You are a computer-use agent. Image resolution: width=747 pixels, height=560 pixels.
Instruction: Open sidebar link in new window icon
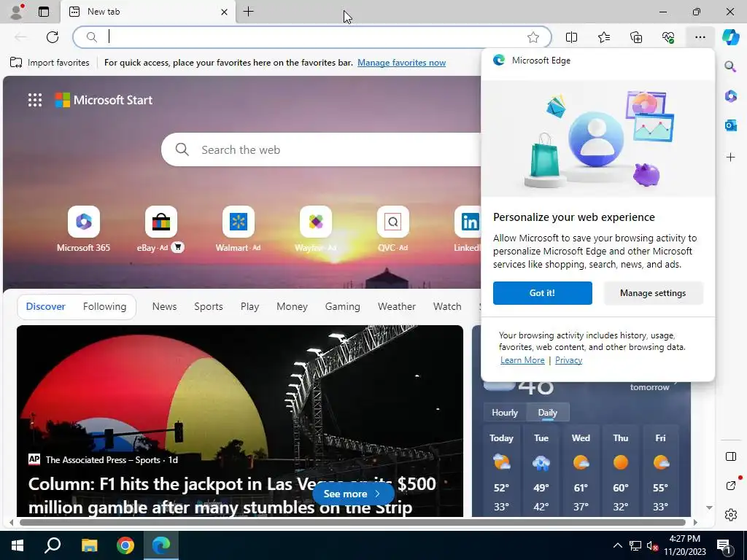point(731,485)
